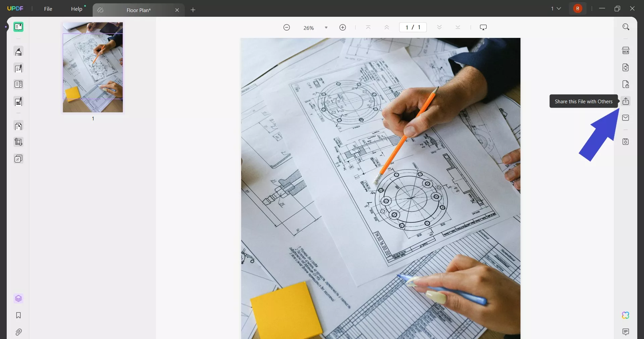Click the page number input field
Image resolution: width=644 pixels, height=339 pixels.
413,27
